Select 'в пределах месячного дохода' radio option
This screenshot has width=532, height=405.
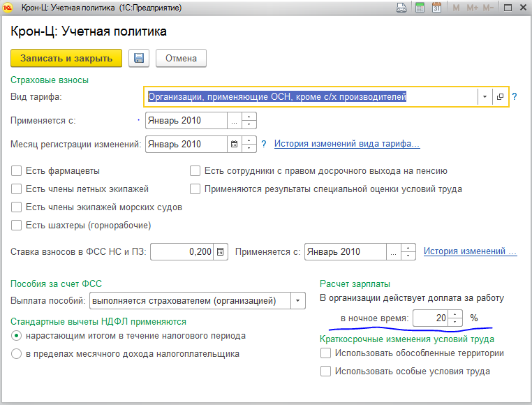point(16,354)
